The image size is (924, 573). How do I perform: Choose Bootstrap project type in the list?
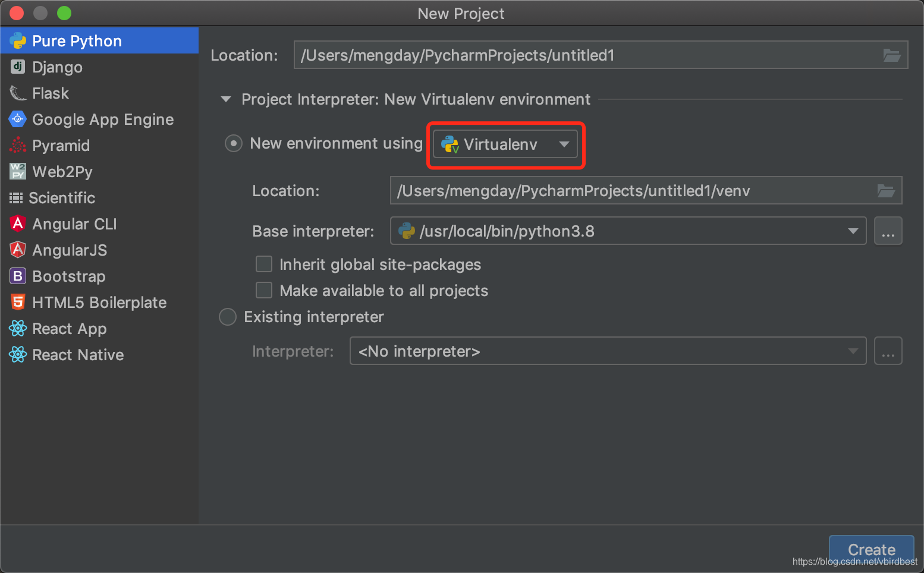[x=99, y=276]
